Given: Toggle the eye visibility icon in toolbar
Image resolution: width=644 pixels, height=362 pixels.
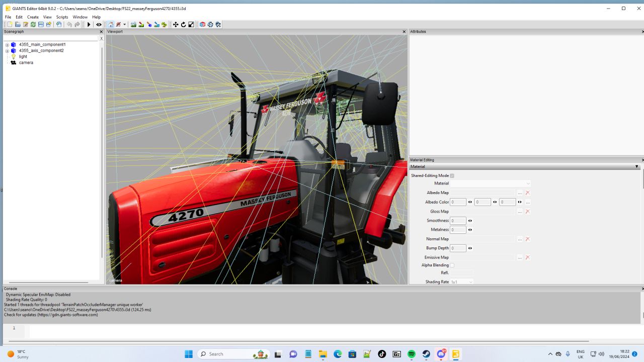Looking at the screenshot, I should click(99, 25).
